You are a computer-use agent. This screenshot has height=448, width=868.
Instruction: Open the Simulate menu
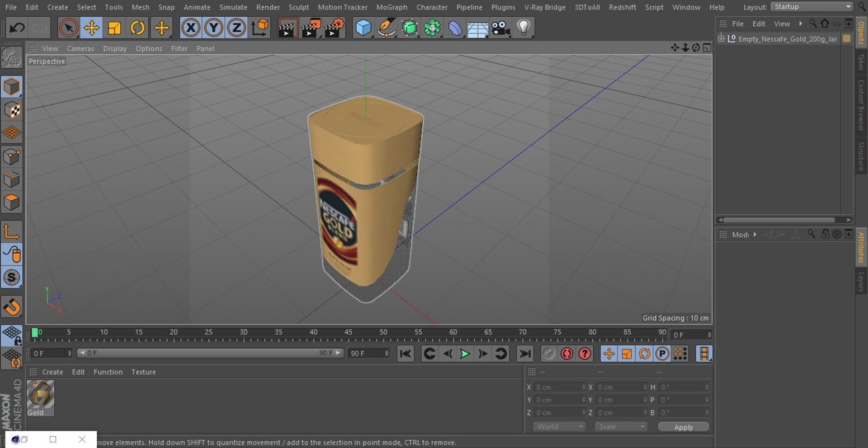[233, 7]
